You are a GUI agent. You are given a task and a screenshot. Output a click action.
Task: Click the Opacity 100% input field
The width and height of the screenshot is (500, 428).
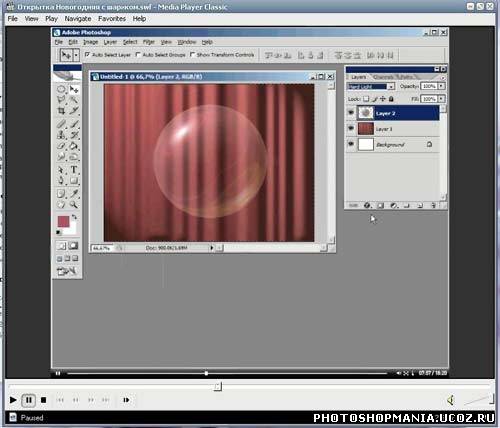429,86
